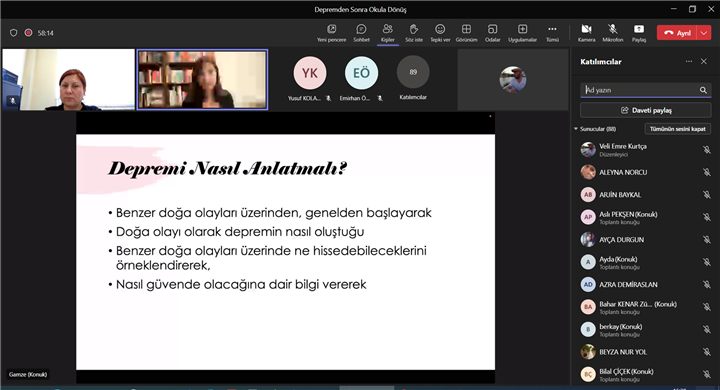This screenshot has width=720, height=390.
Task: Toggle mic icon for berkay (Konuk)
Action: coord(707,329)
